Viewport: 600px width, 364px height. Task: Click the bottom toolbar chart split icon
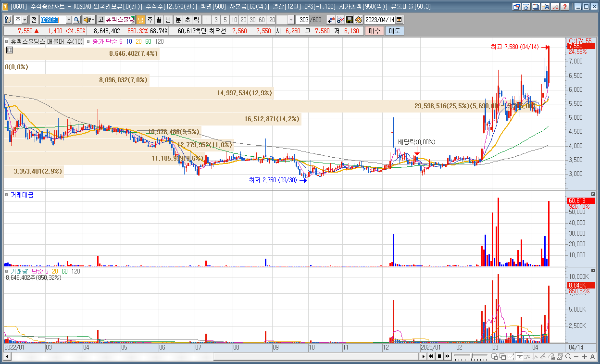494,356
